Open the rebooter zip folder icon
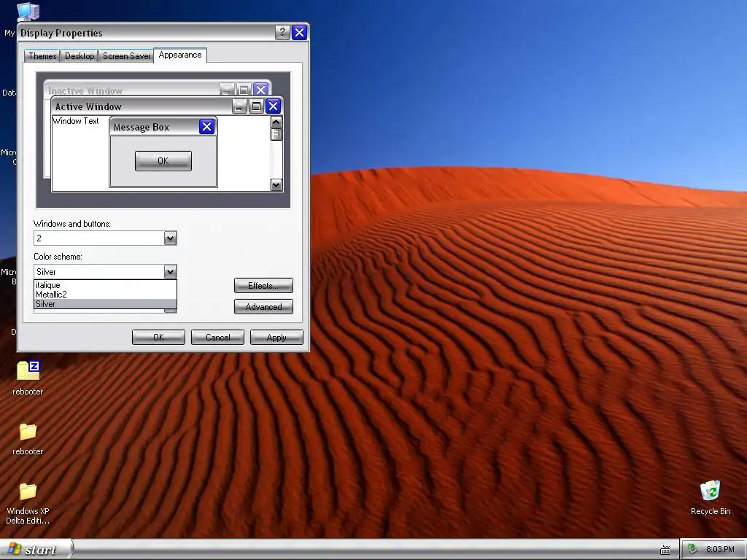This screenshot has width=747, height=560. 28,371
